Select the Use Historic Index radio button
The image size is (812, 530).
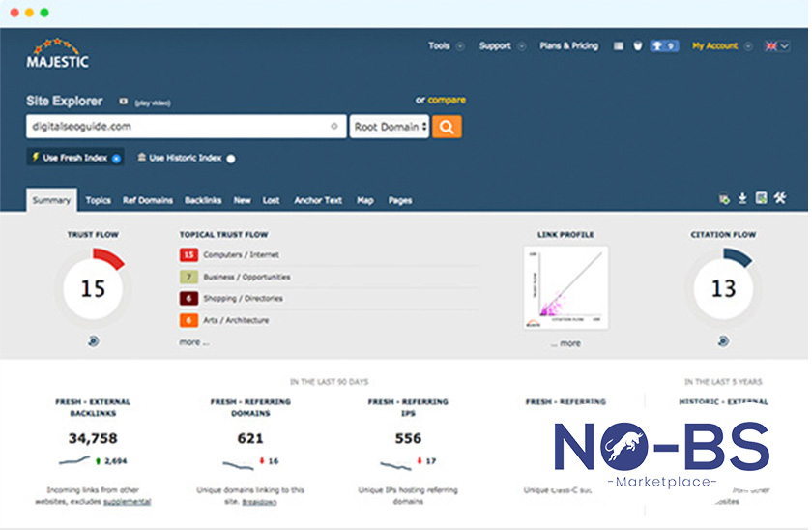[x=231, y=159]
